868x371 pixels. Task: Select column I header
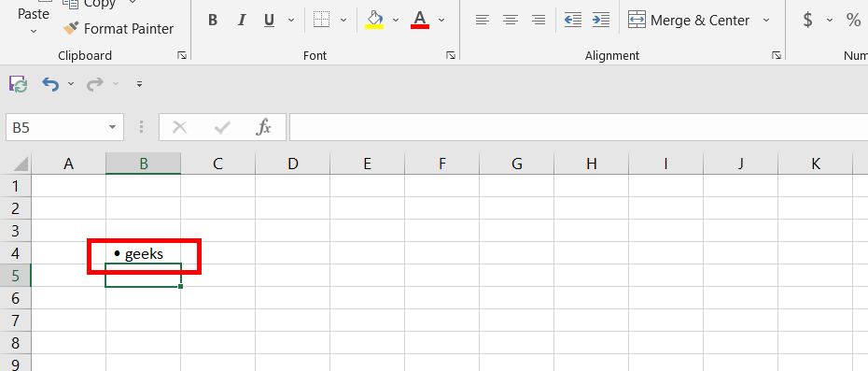[666, 164]
